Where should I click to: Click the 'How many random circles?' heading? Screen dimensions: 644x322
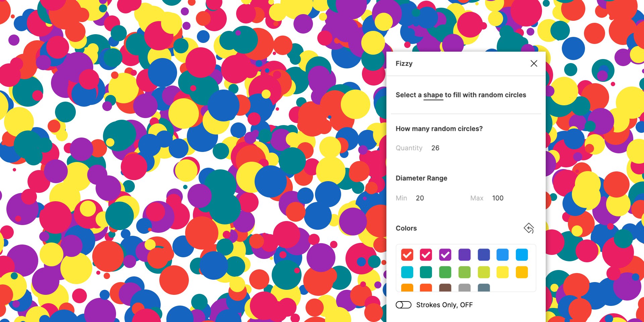click(439, 129)
